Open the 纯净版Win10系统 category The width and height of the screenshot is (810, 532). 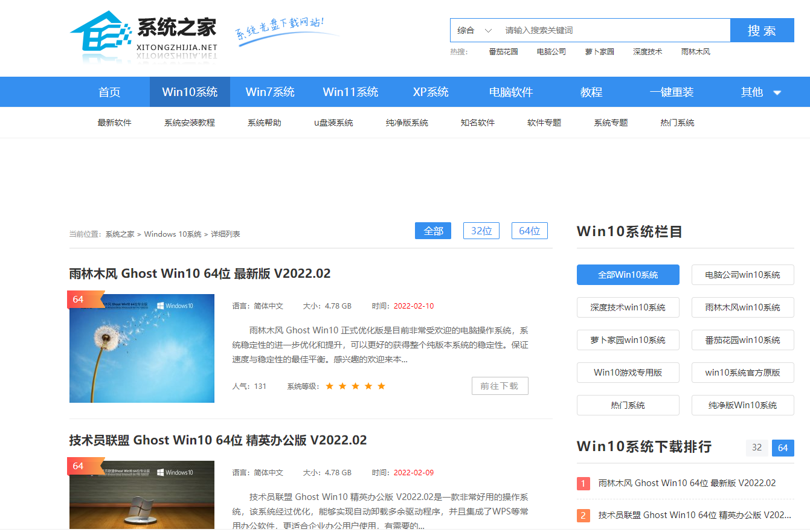[742, 405]
